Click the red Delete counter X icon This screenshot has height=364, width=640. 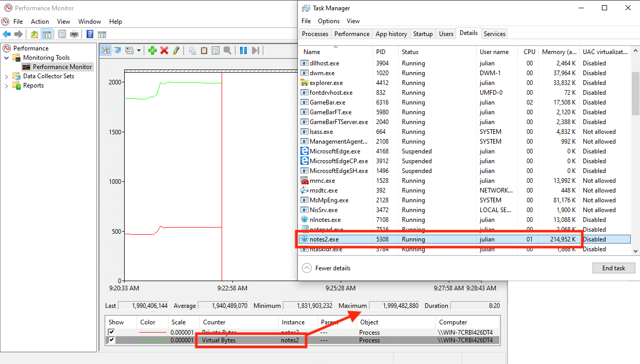pos(164,50)
